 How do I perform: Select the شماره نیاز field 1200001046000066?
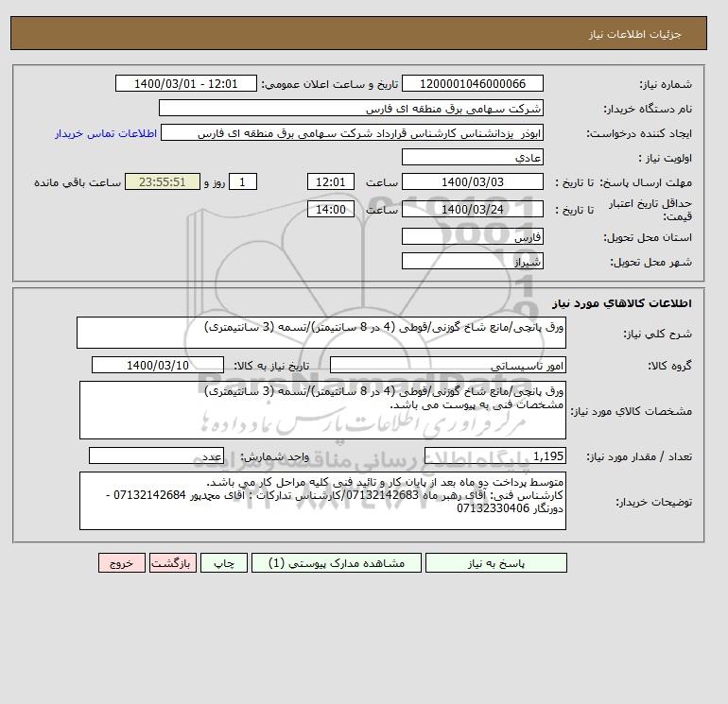[x=472, y=83]
